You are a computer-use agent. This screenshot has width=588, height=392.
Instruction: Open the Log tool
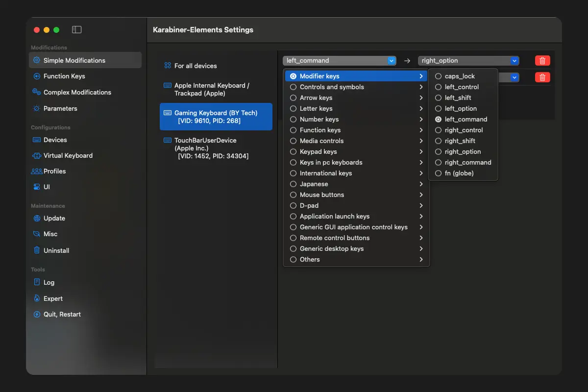click(x=49, y=282)
